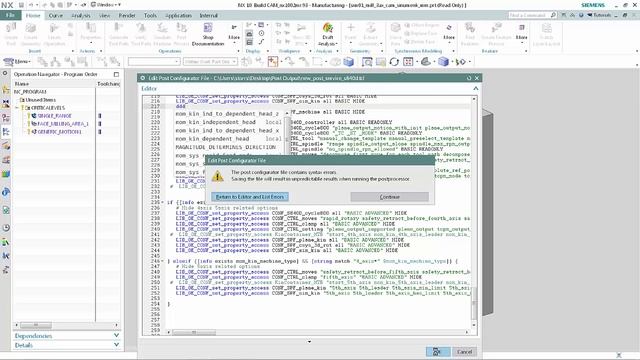
Task: Collapse the Editor section chevron
Action: click(476, 88)
